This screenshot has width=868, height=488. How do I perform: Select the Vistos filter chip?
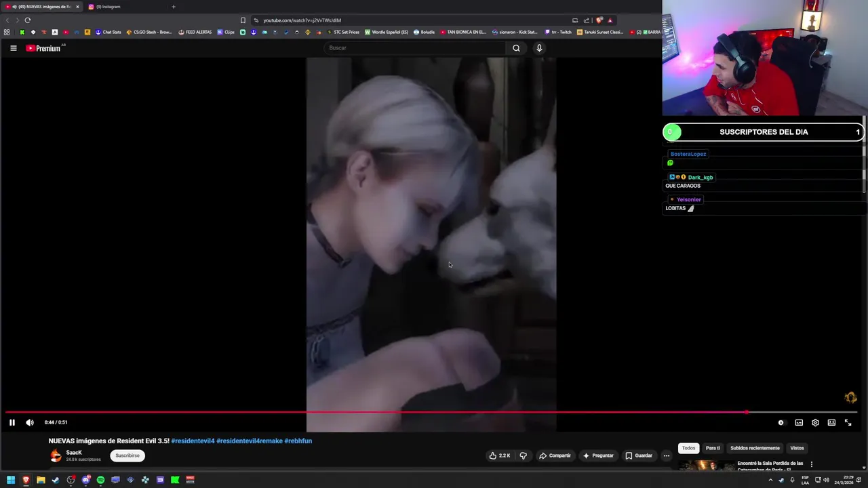click(797, 448)
